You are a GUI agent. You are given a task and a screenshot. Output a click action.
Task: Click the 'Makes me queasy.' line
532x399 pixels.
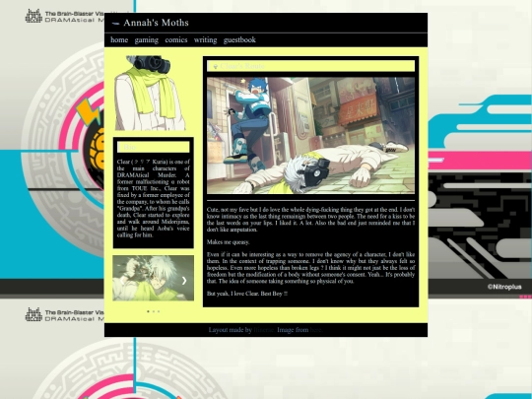pyautogui.click(x=228, y=242)
